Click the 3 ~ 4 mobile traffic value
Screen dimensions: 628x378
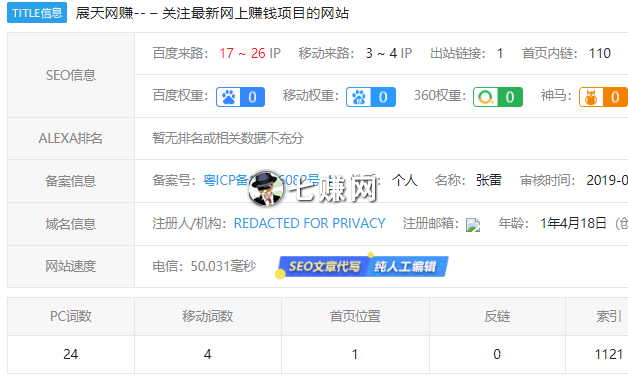pos(381,53)
